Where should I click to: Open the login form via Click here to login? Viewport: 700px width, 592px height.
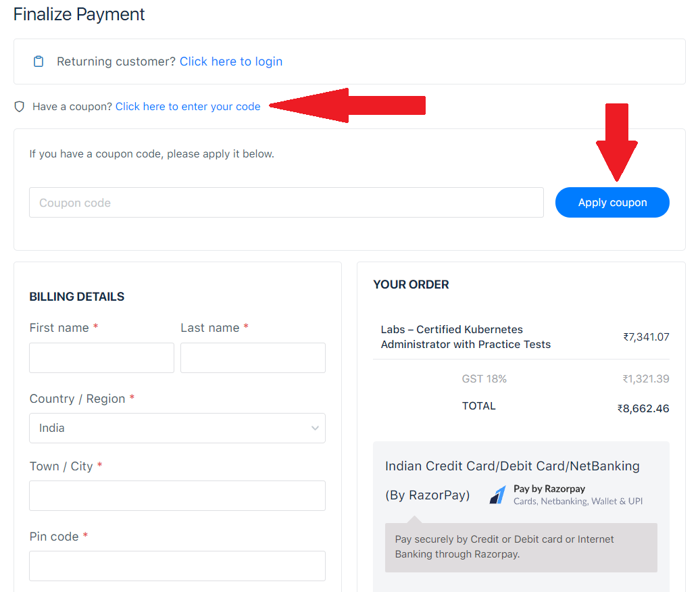(231, 61)
